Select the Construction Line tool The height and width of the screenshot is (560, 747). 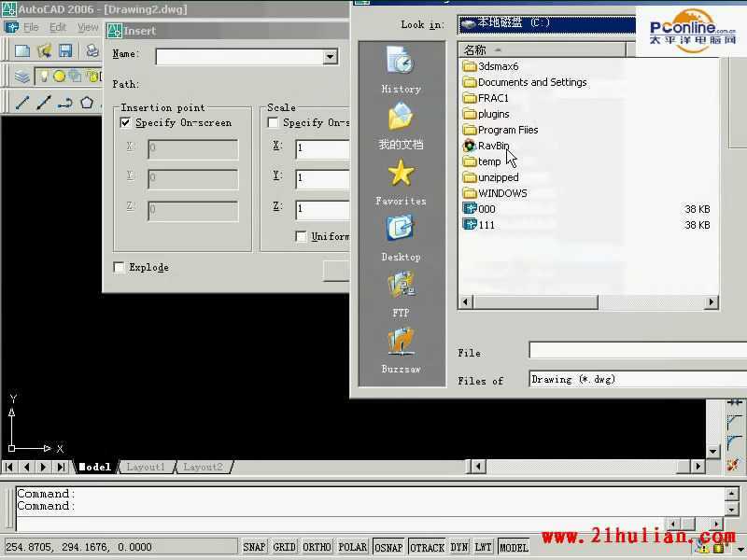coord(44,103)
